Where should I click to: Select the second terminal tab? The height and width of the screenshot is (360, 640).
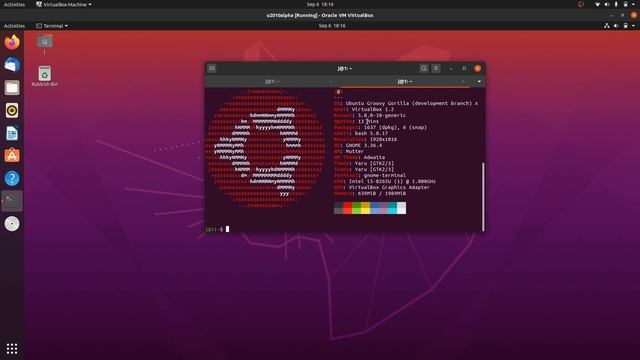(404, 82)
